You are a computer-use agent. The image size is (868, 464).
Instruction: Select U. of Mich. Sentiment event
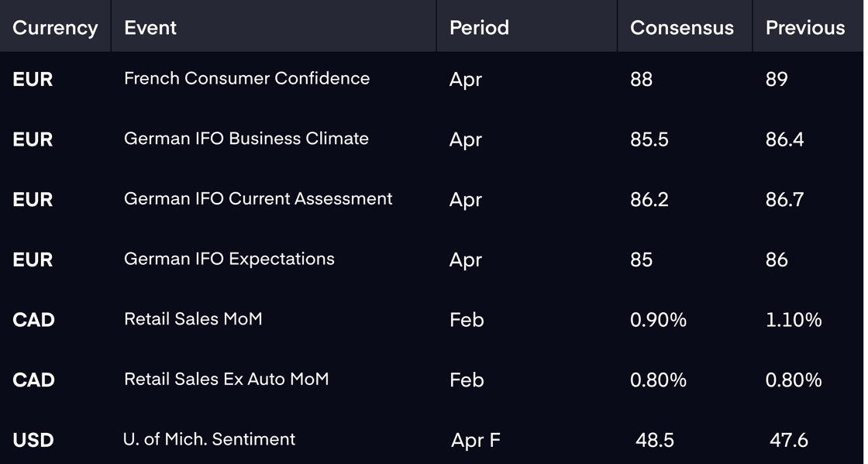pyautogui.click(x=209, y=439)
